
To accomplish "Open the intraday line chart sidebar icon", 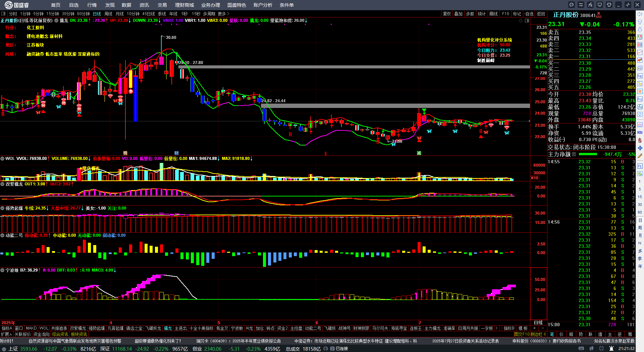I will coord(640,53).
